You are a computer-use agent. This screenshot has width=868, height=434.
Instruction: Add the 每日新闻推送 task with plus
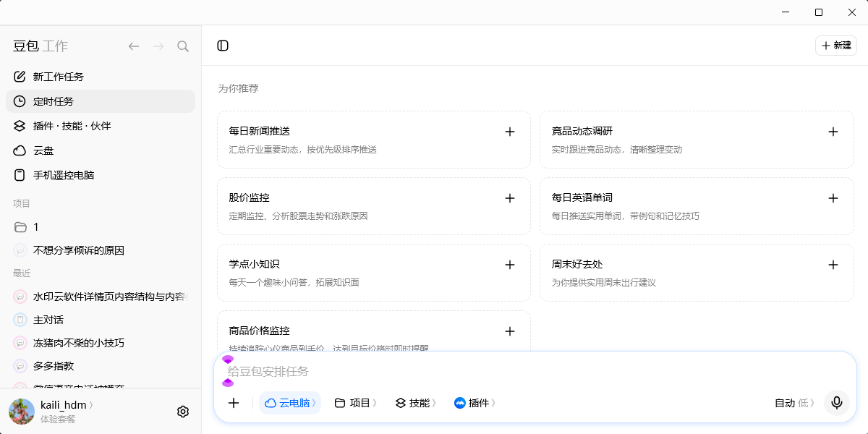[x=510, y=132]
